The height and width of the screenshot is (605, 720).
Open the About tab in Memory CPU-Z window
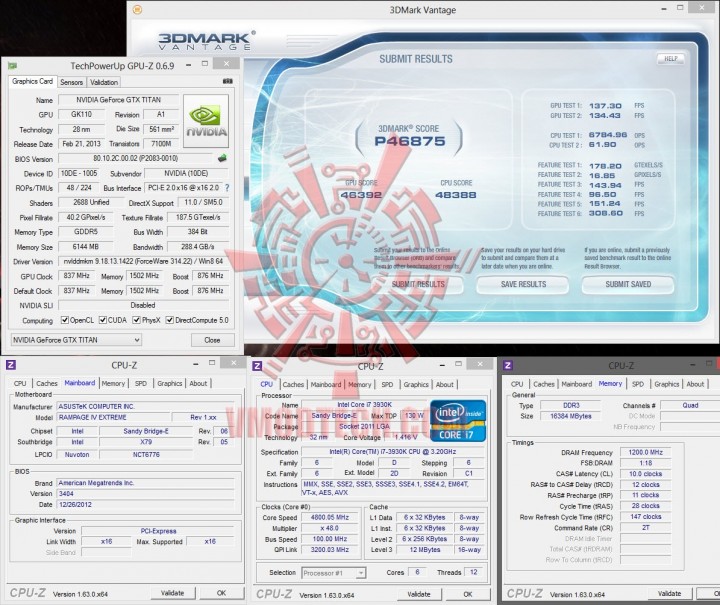695,384
